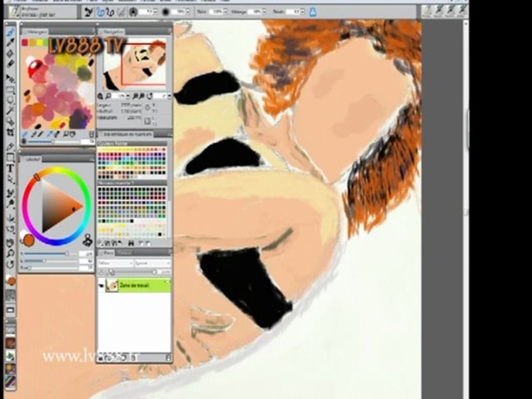
Task: Select the Dropper tool in the toolbox
Action: pyautogui.click(x=11, y=43)
